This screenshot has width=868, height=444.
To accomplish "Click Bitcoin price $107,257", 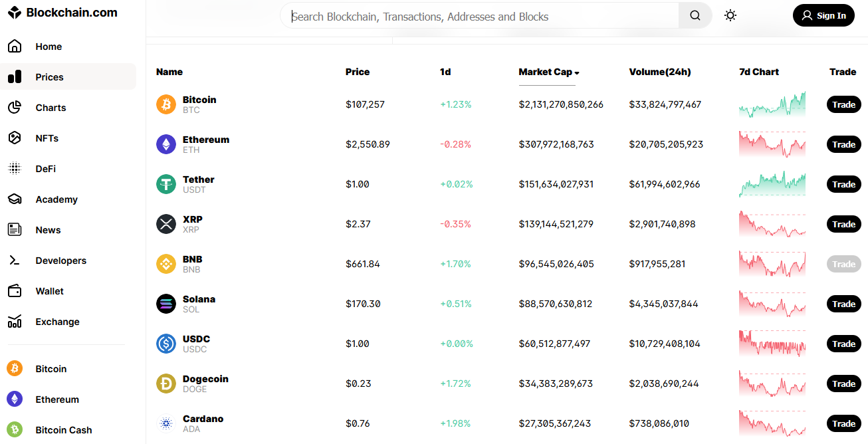I will pyautogui.click(x=365, y=104).
